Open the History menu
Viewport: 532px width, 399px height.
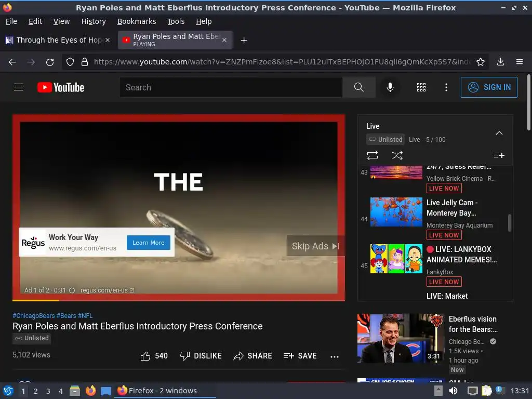[94, 21]
